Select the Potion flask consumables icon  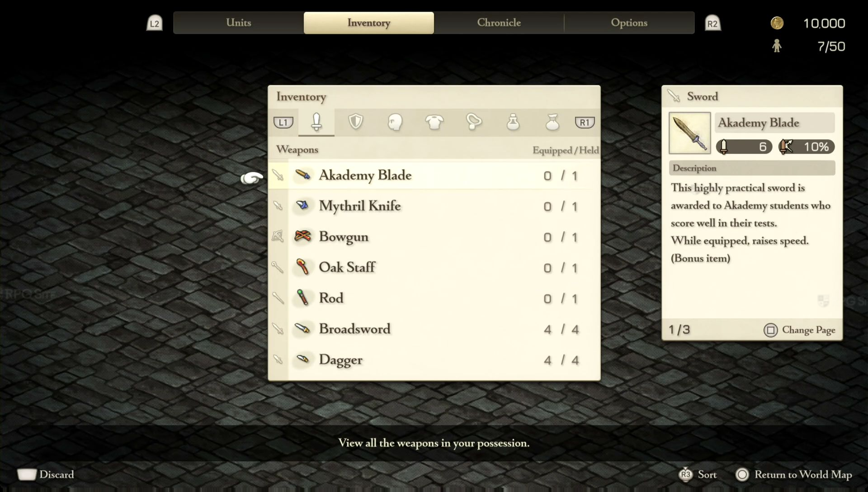tap(513, 122)
